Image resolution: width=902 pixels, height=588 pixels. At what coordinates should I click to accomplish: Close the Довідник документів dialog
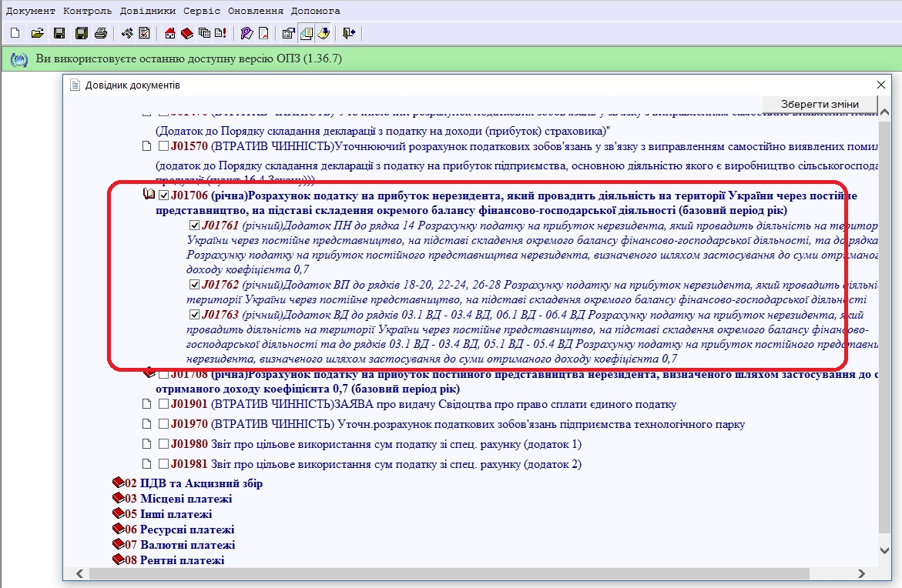pos(881,85)
